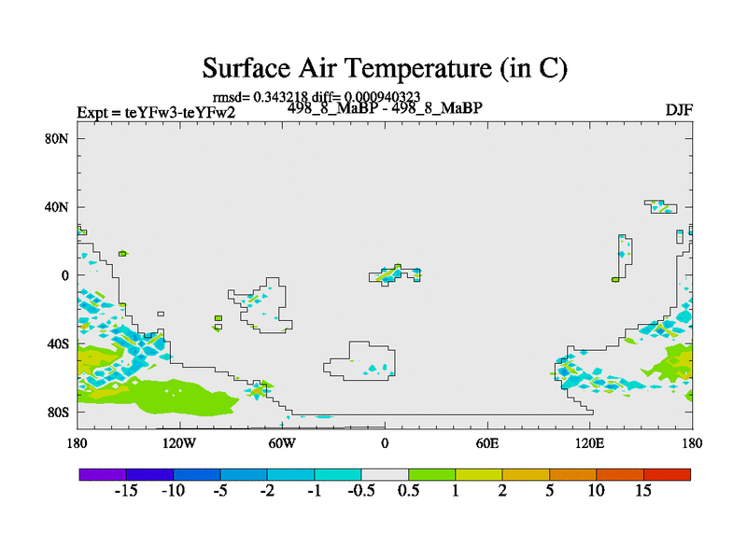The width and height of the screenshot is (747, 560).
Task: Choose the colorbar swatch between -2 and -1
Action: [290, 474]
